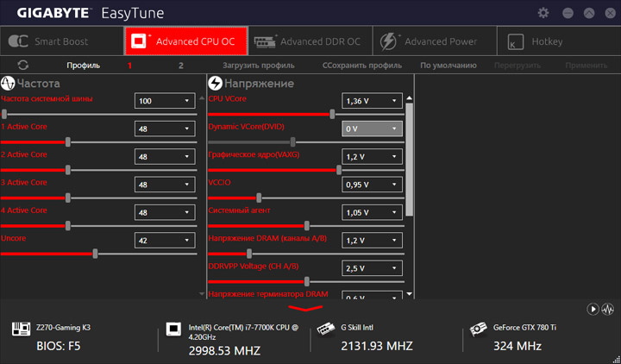Click the 2998.53 MHZ CPU frequency readout
Viewport: 621px width, 364px height.
224,350
